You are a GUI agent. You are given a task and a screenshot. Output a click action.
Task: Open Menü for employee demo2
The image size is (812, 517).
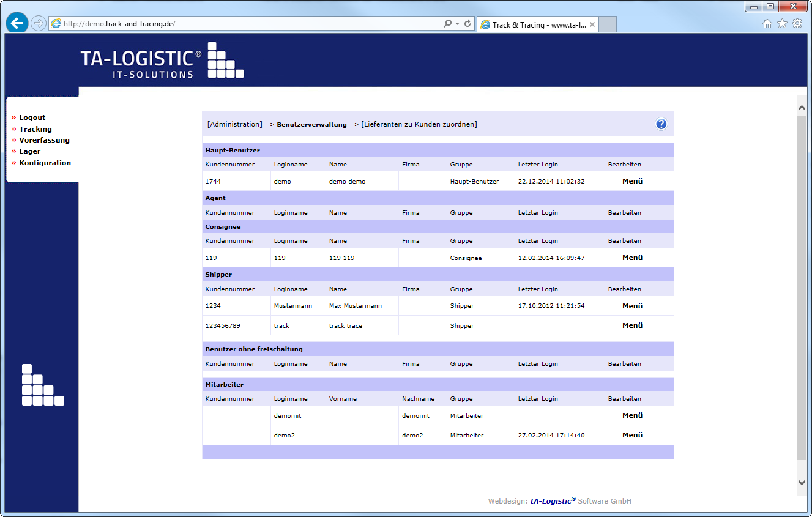pos(633,435)
